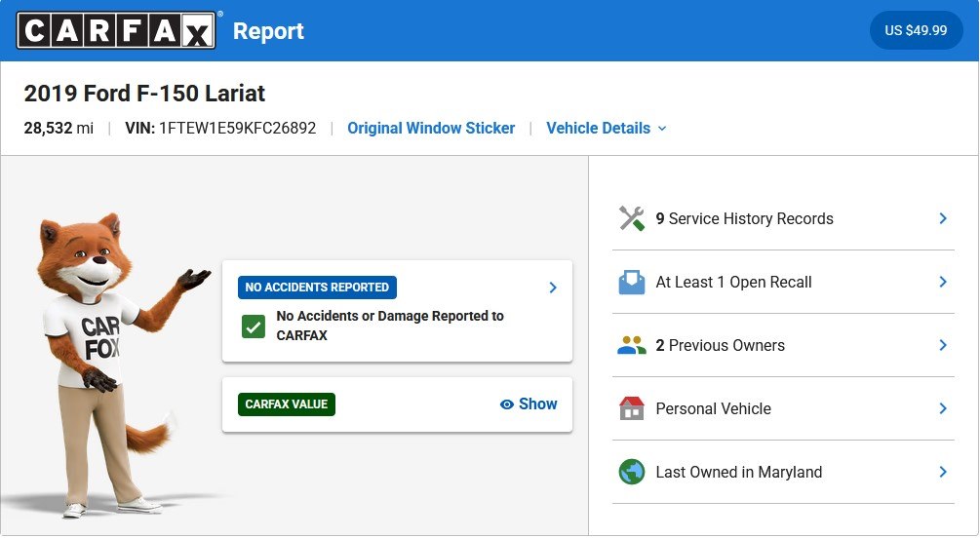
Task: Click the wrench and screwdriver service icon
Action: click(631, 218)
